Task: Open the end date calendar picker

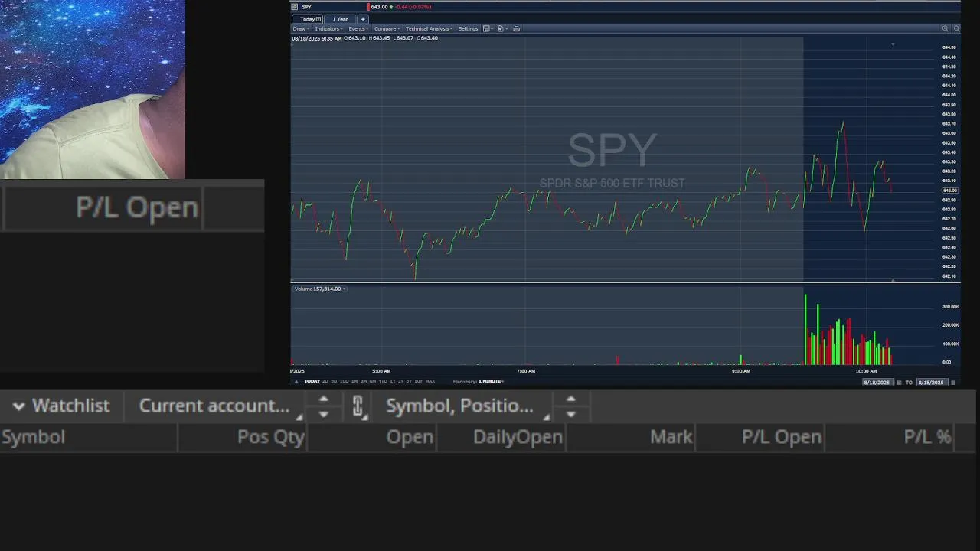Action: [953, 383]
